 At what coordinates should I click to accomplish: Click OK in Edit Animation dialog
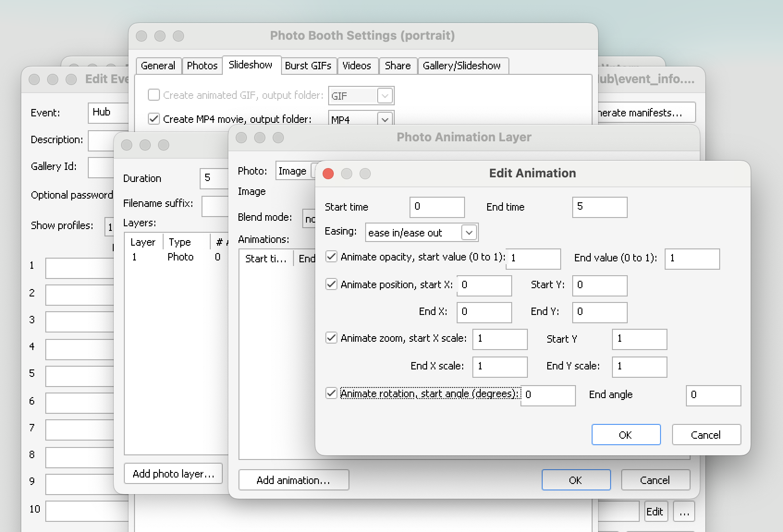(626, 435)
